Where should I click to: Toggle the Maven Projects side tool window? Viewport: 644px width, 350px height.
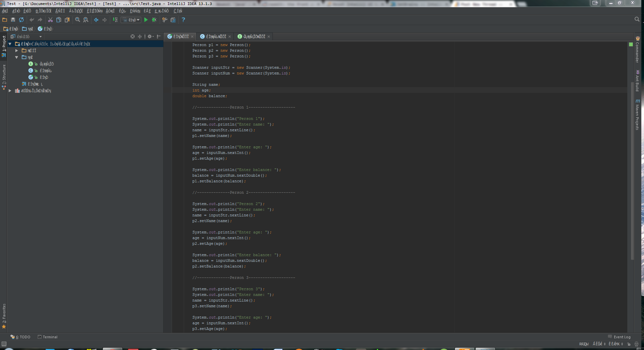click(637, 114)
